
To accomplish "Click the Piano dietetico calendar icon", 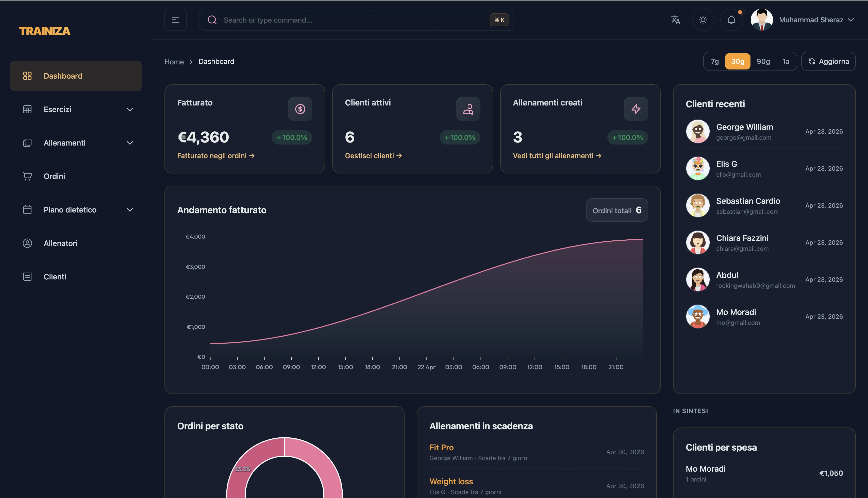I will (27, 210).
